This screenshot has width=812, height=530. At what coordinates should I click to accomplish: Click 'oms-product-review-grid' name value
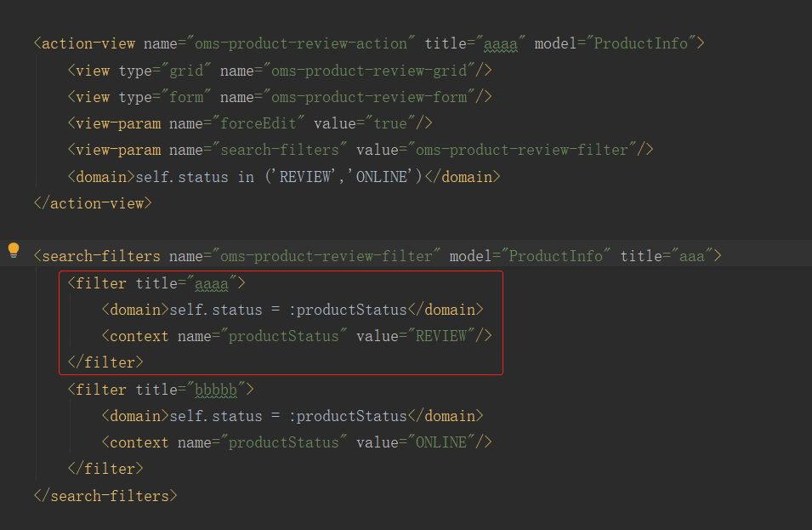coord(369,71)
